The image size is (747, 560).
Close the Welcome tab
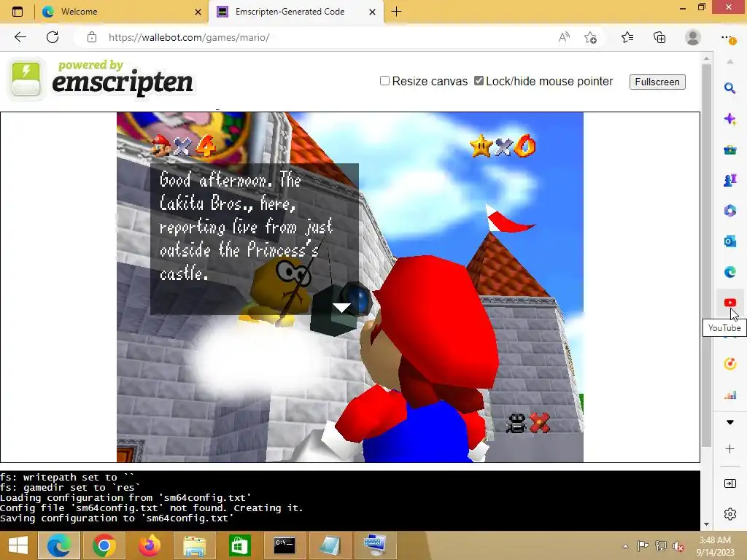198,12
